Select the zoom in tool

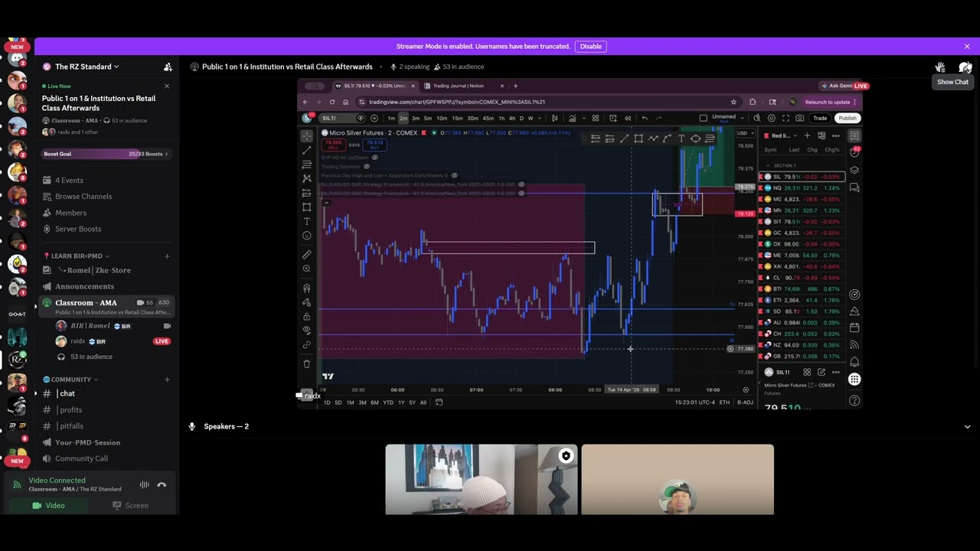tap(306, 269)
